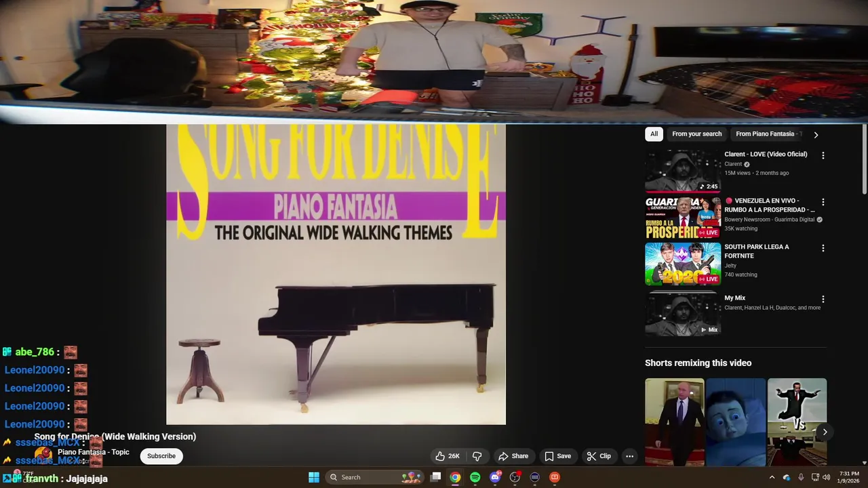Viewport: 868px width, 488px height.
Task: Click the dislike thumbs-down button
Action: coord(477,456)
